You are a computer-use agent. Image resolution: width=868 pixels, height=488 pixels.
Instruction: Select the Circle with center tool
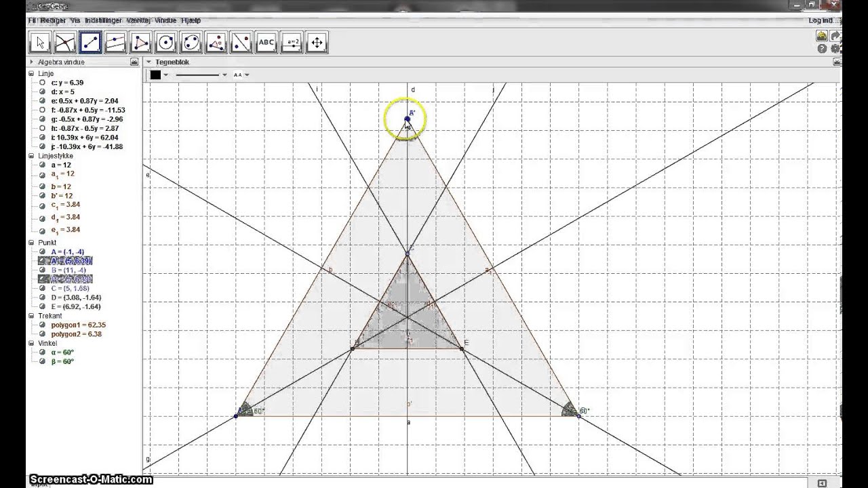click(165, 43)
